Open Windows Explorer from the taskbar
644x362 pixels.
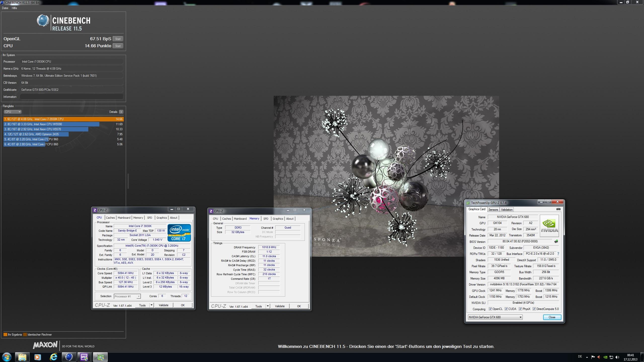pyautogui.click(x=22, y=357)
